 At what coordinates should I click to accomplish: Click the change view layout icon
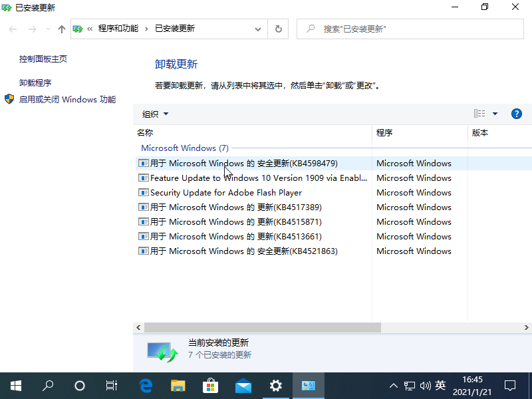479,114
